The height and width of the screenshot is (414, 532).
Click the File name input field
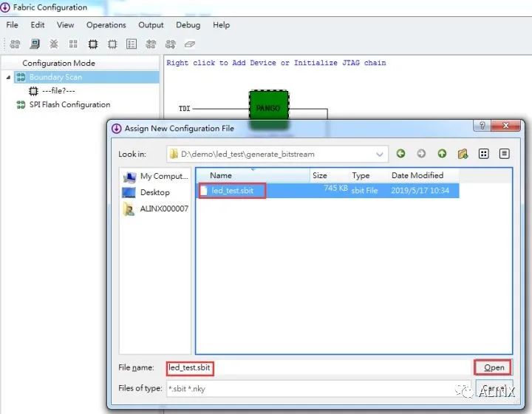coord(318,367)
